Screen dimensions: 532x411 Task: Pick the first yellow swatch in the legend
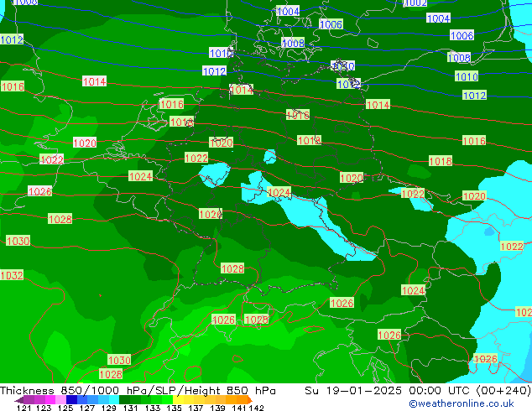(178, 400)
